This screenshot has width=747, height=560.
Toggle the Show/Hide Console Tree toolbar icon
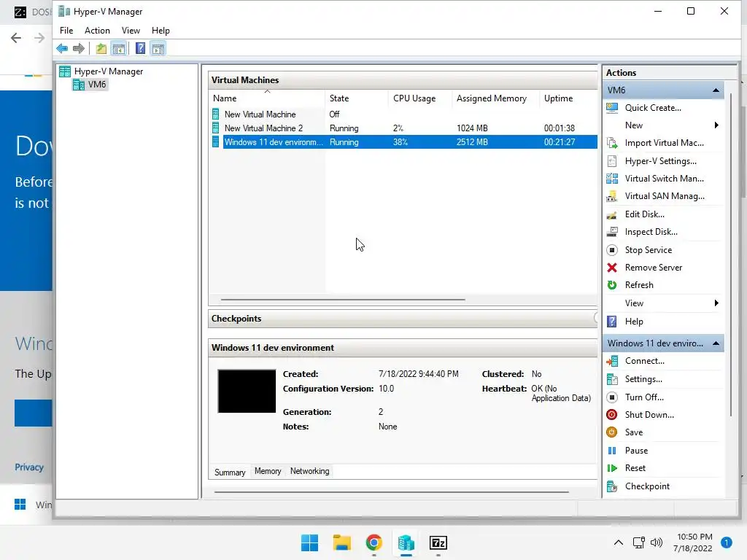(x=119, y=48)
